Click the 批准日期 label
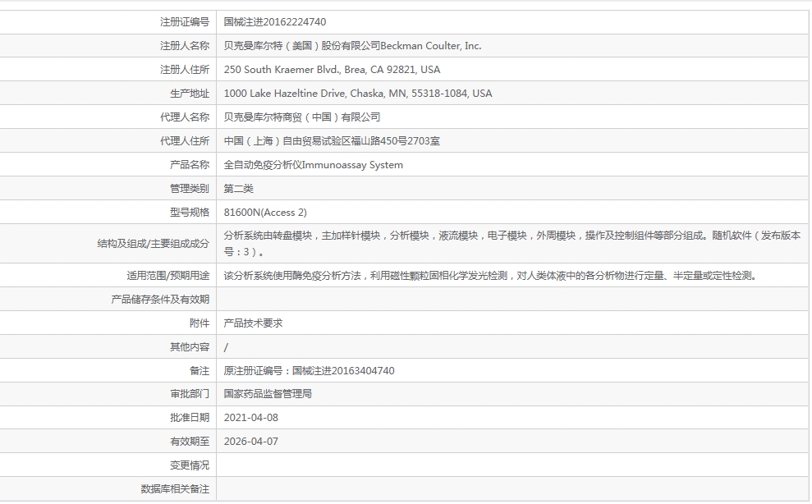The image size is (812, 504). tap(190, 418)
